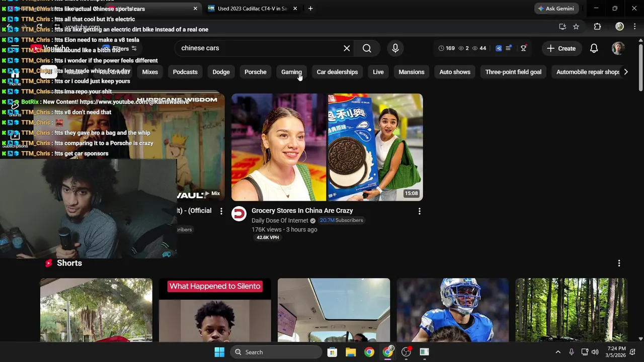Click the vidIQ eye stat showing 44
The image size is (644, 362).
pos(479,48)
